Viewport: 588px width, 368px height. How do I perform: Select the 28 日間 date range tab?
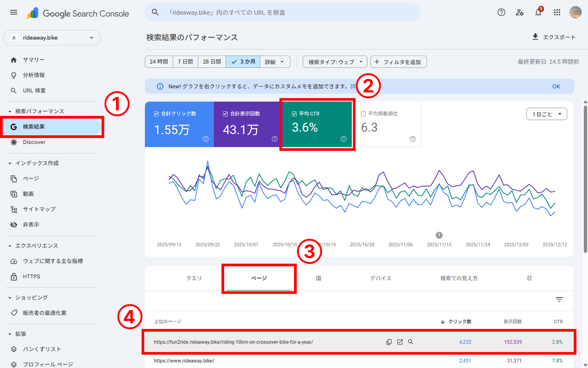coord(212,61)
